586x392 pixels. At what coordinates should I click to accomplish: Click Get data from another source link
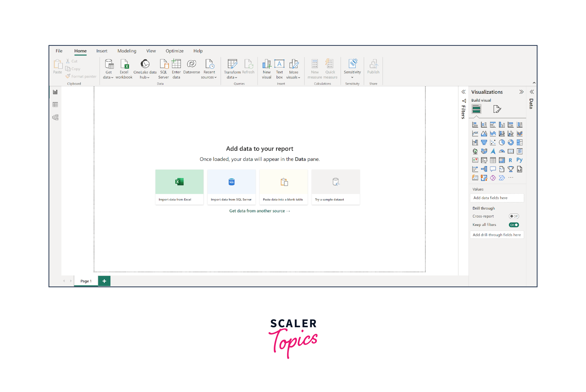pos(259,211)
